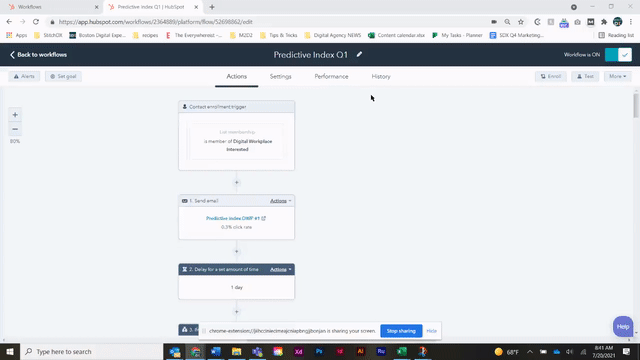Open the Apps bookmarks shortcut
The image size is (640, 360).
pos(17,35)
